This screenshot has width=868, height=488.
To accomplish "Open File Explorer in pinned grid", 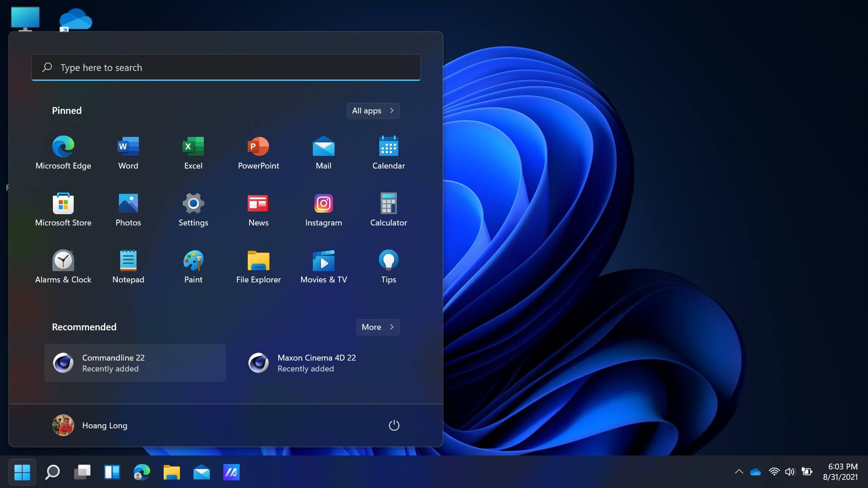I will pyautogui.click(x=259, y=267).
